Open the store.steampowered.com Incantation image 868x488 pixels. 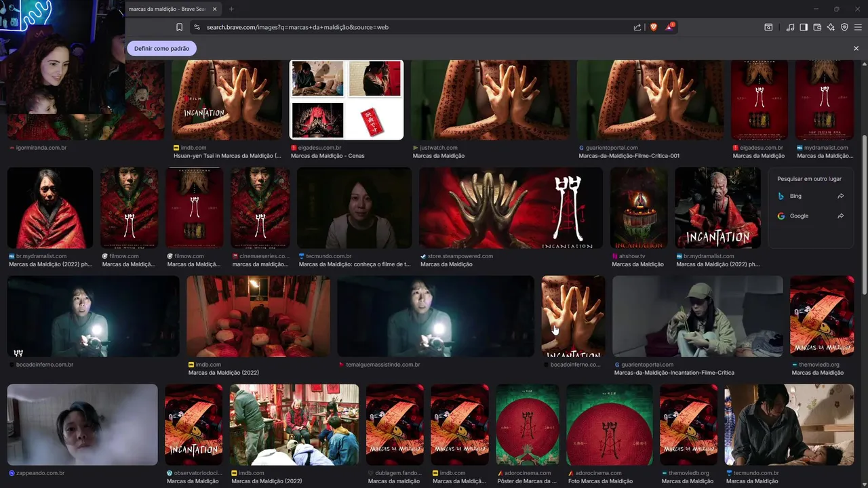pos(511,208)
